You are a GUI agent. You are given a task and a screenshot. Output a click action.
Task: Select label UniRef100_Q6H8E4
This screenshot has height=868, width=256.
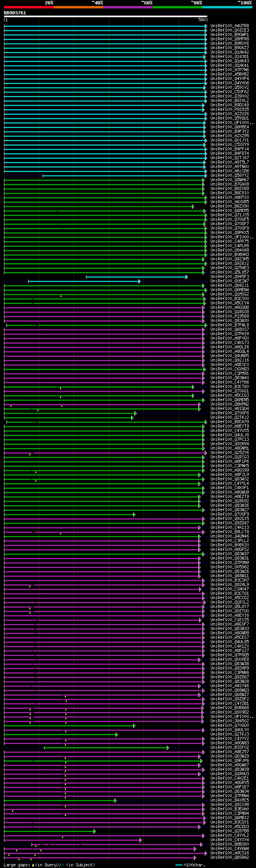230,127
